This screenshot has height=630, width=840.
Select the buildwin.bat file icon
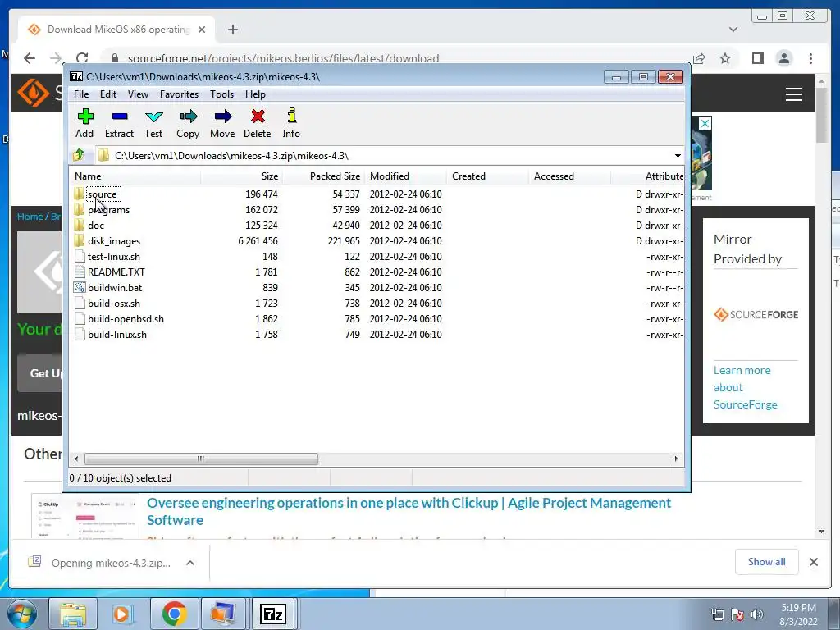coord(80,288)
